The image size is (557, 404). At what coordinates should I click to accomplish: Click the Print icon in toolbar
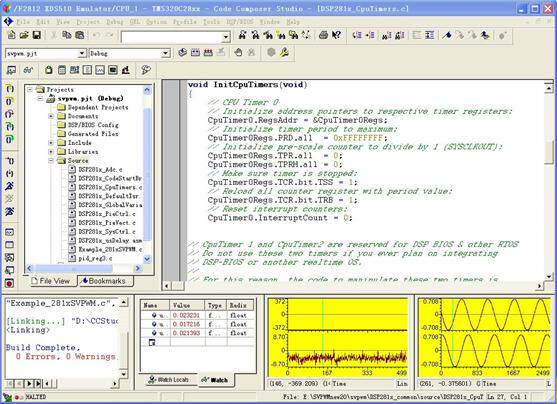pos(323,35)
